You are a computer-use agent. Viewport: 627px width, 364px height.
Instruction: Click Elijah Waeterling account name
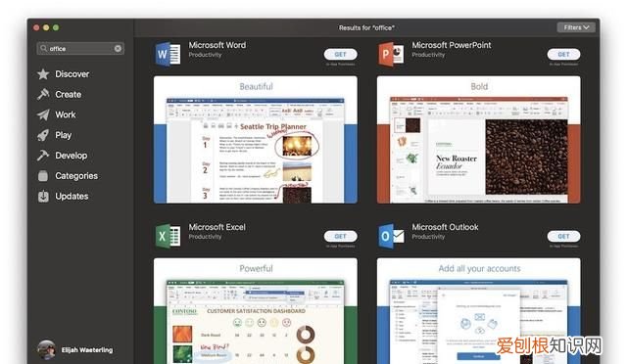(87, 350)
